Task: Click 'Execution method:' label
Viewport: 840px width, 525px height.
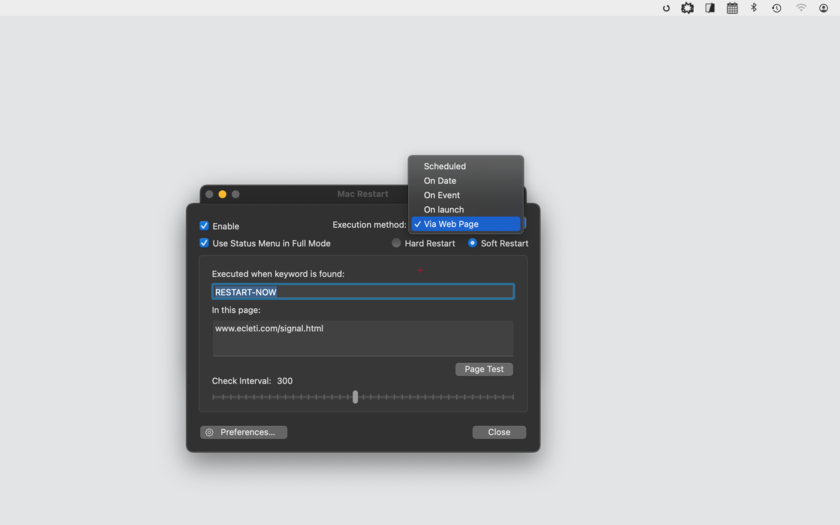Action: point(369,224)
